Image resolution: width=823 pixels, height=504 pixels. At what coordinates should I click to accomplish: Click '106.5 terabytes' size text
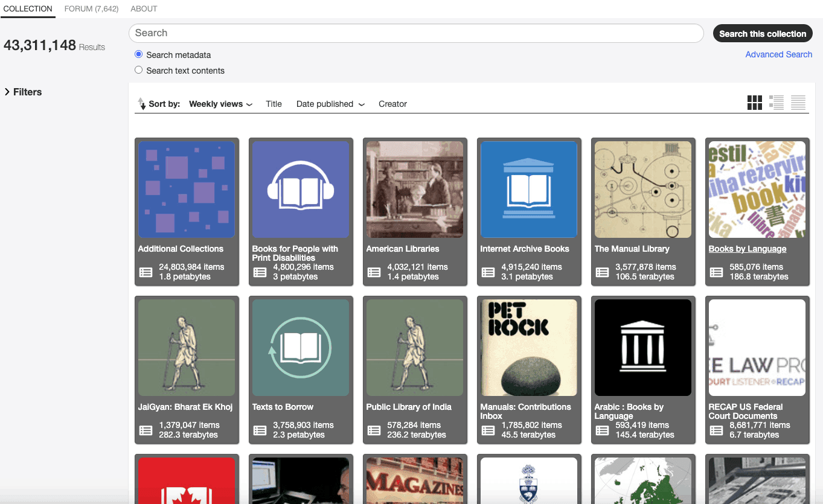point(645,276)
